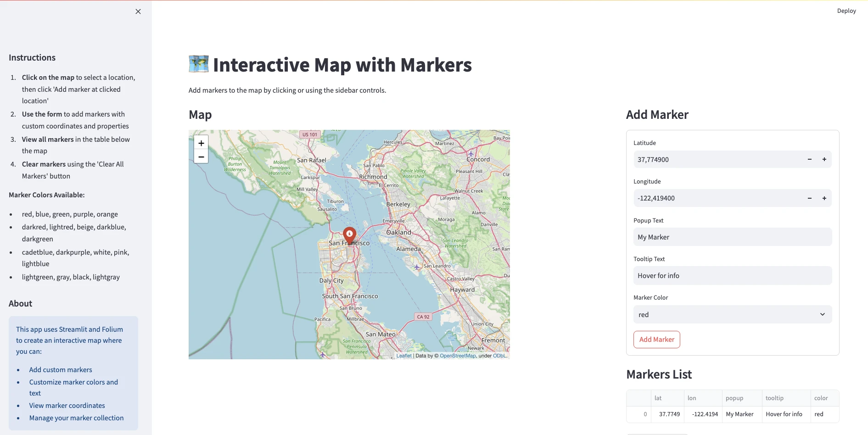Open the Marker Color dropdown

732,314
